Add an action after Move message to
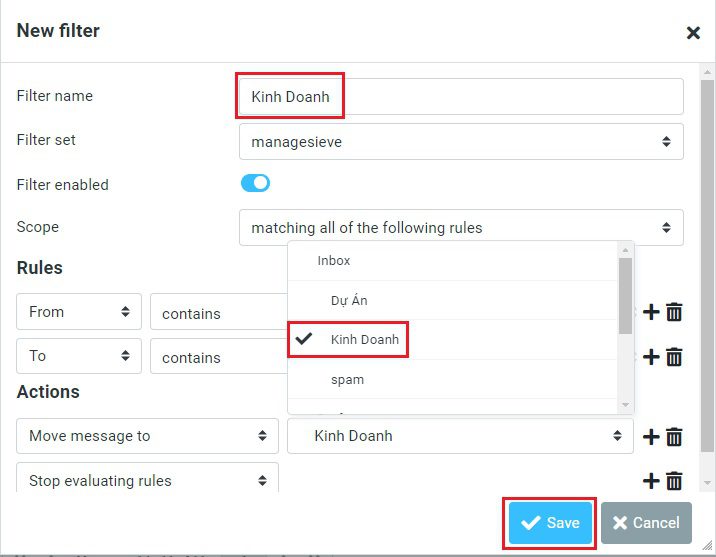The width and height of the screenshot is (716, 557). pos(651,437)
